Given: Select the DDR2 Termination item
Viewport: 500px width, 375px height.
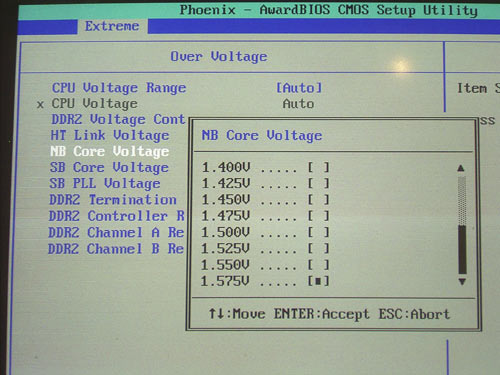Looking at the screenshot, I should (113, 200).
